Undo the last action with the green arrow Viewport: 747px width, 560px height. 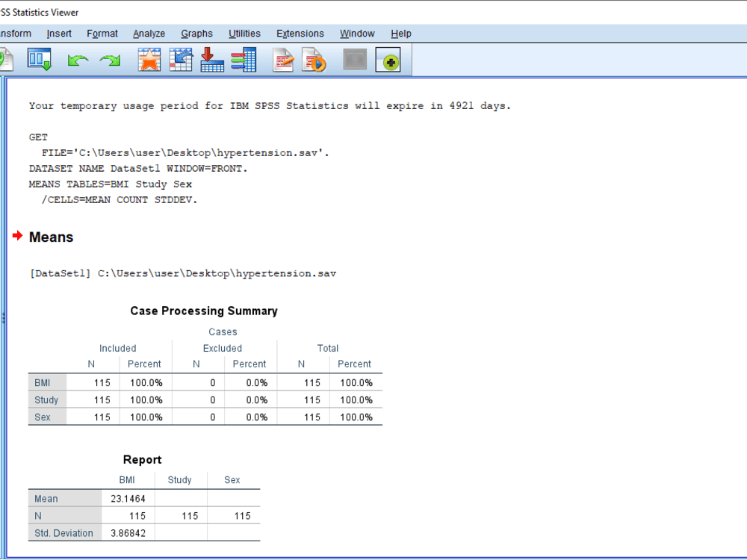point(78,60)
